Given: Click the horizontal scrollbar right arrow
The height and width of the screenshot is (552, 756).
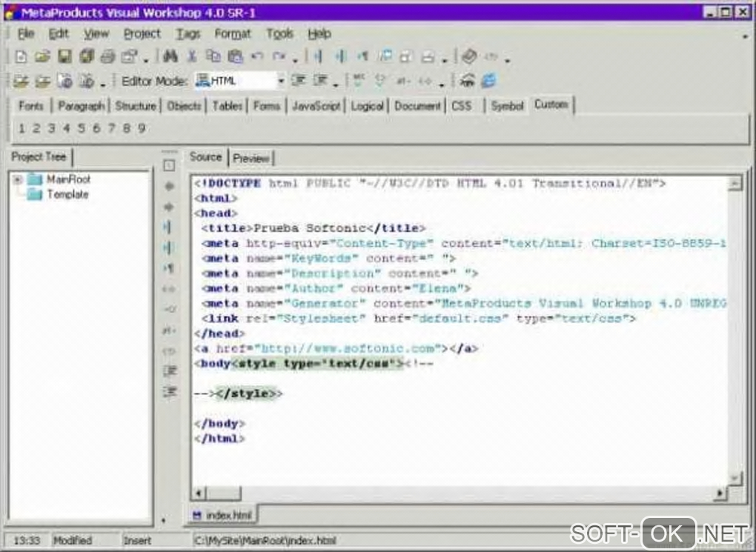Looking at the screenshot, I should (720, 493).
